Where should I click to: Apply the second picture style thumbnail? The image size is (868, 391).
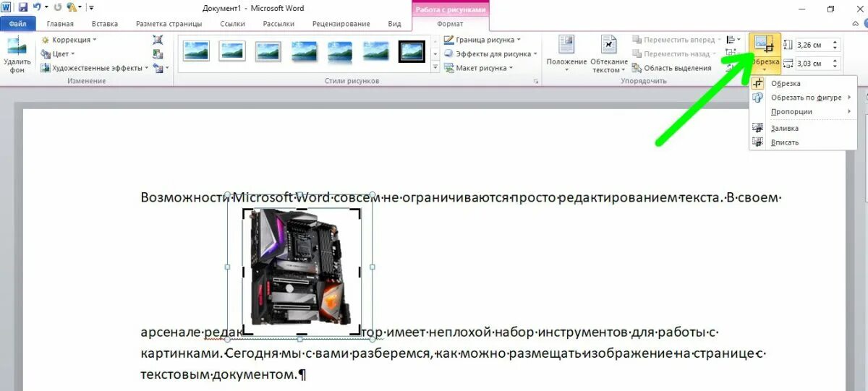[x=232, y=51]
